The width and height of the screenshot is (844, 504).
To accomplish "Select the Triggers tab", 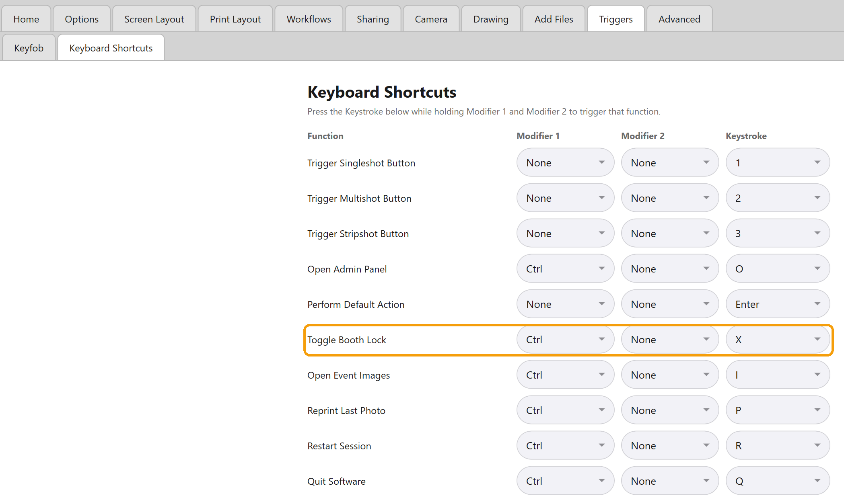I will click(616, 19).
